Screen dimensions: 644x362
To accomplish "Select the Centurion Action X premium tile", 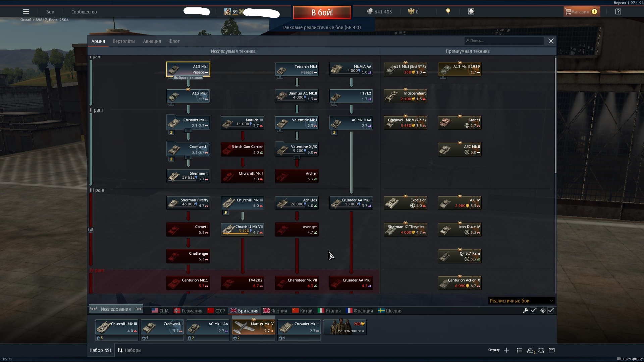I will [460, 283].
